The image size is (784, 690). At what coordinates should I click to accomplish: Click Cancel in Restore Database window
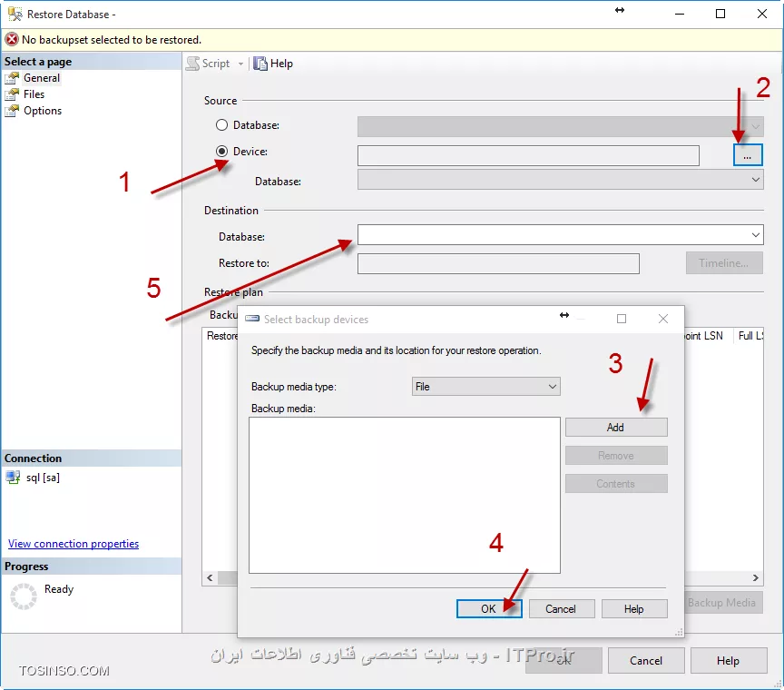pyautogui.click(x=646, y=660)
